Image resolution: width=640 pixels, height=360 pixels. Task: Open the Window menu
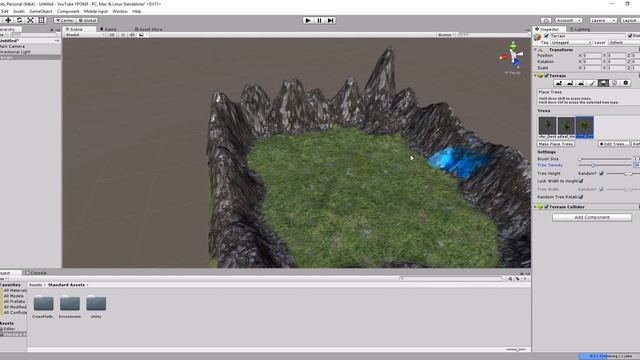pyautogui.click(x=120, y=11)
